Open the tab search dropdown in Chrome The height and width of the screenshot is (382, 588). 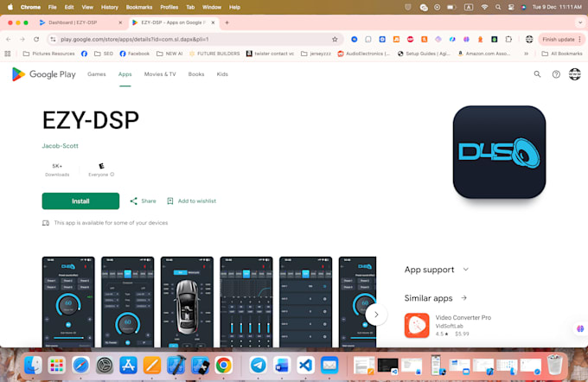pyautogui.click(x=579, y=22)
